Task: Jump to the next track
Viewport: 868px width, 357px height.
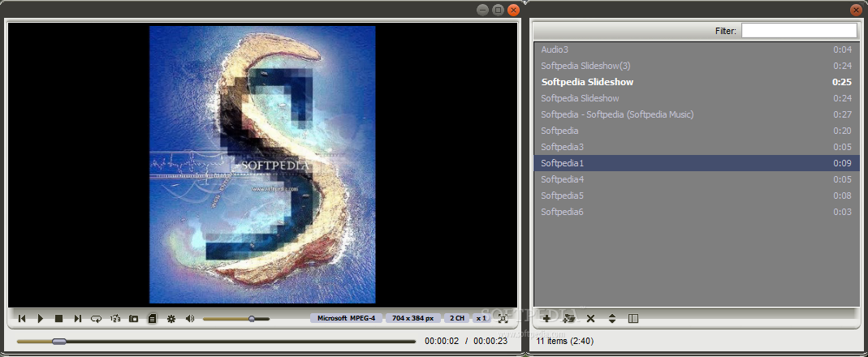Action: [77, 319]
